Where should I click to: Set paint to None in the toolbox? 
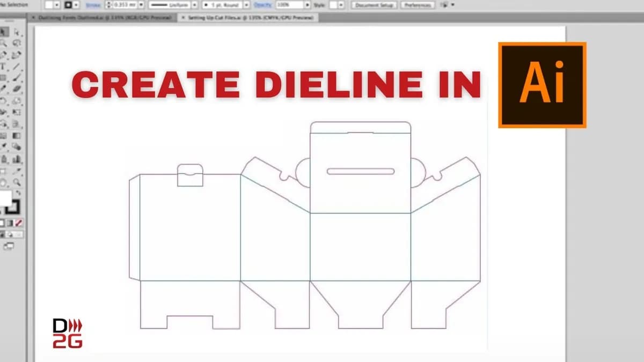point(19,223)
